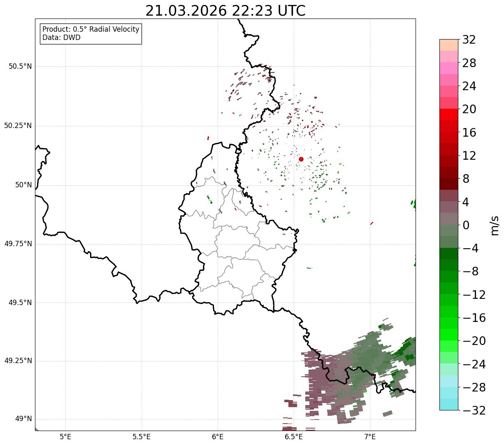This screenshot has width=504, height=445.
Task: Click the colorbar tick label '0'
Action: (x=466, y=225)
